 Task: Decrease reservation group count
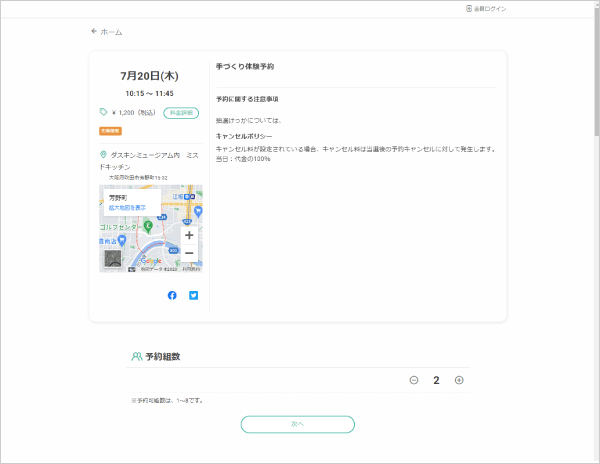tap(414, 380)
